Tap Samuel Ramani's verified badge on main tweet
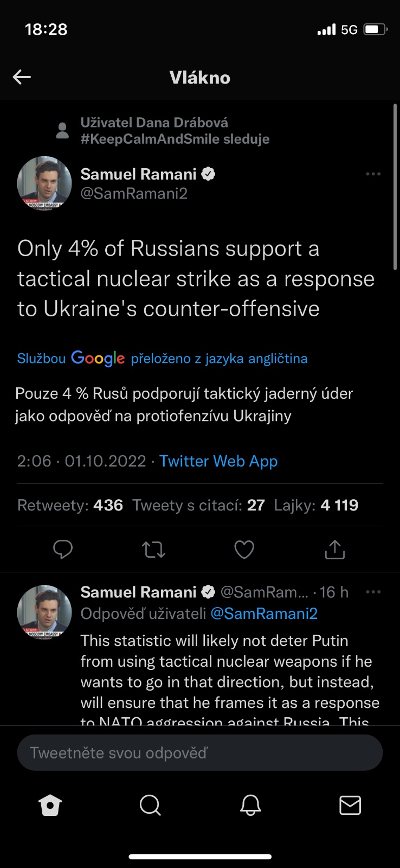The image size is (400, 868). click(x=209, y=174)
